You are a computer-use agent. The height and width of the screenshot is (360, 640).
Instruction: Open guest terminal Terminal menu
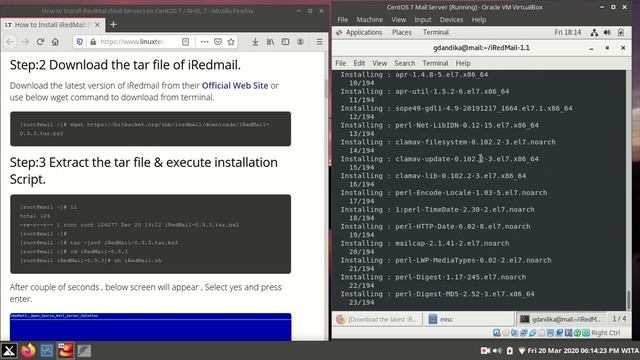pos(435,63)
